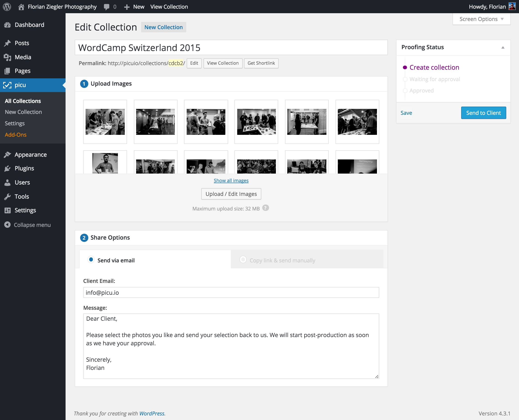Click the Collapse menu arrow icon
Viewport: 519px width, 420px height.
tap(8, 225)
